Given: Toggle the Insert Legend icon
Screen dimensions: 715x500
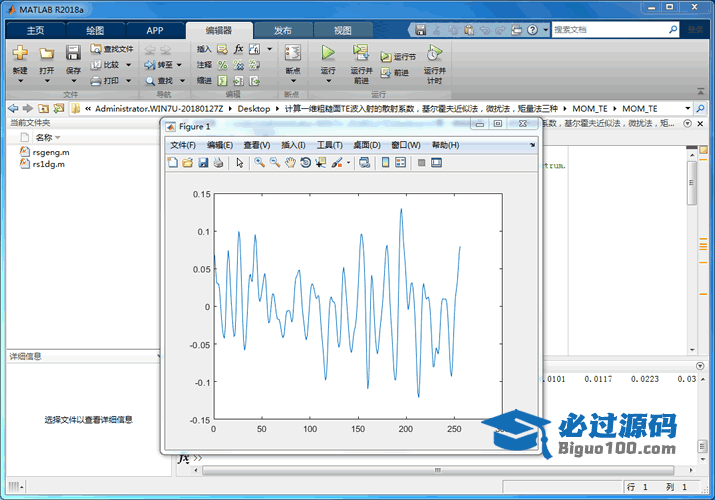Looking at the screenshot, I should coord(400,162).
